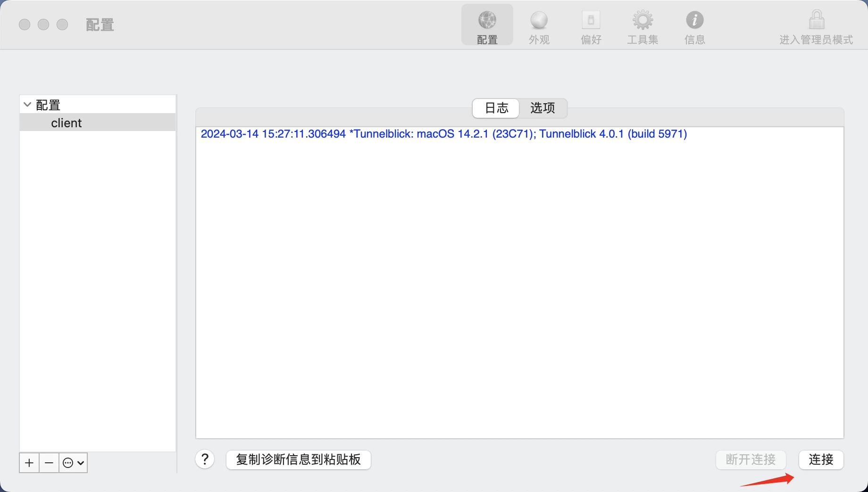Click 复制诊断信息到粘贴板 button
868x492 pixels.
[299, 459]
